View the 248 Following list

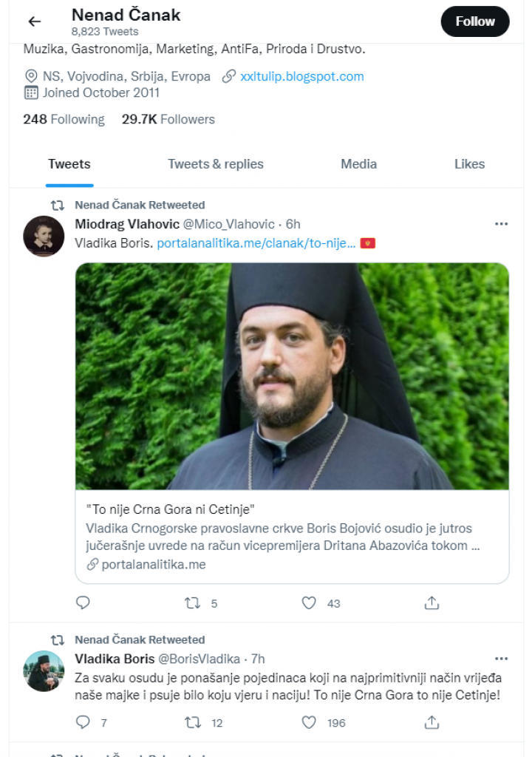point(64,119)
